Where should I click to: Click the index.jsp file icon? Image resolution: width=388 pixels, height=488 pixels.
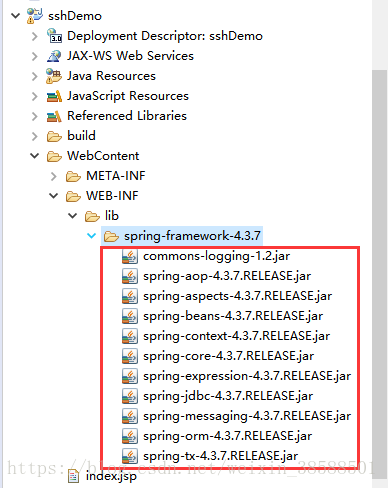[73, 476]
